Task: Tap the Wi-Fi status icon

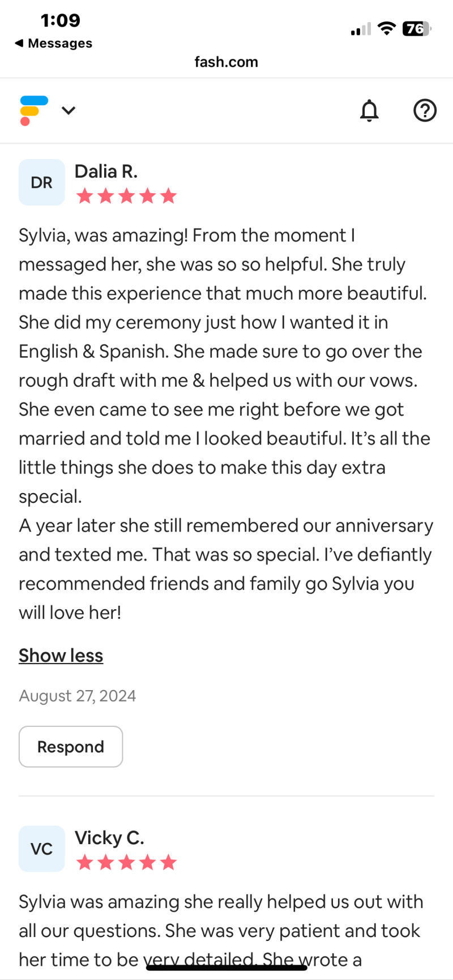Action: point(387,29)
